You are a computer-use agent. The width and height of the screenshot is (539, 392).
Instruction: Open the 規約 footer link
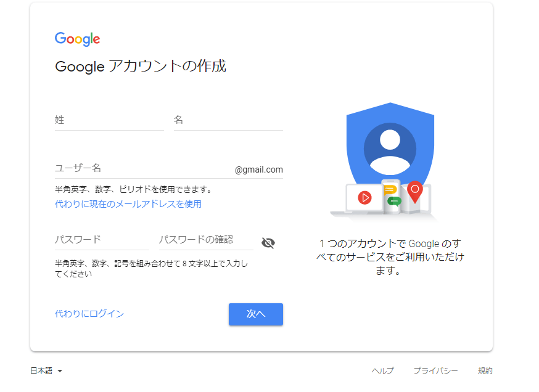click(485, 370)
